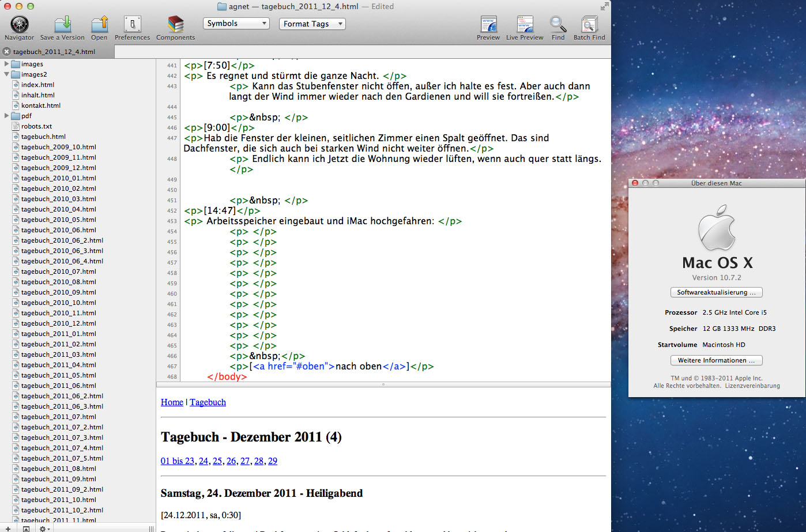Click line 453 Arbeitsspeicher text in editor
The width and height of the screenshot is (806, 532).
(x=320, y=221)
